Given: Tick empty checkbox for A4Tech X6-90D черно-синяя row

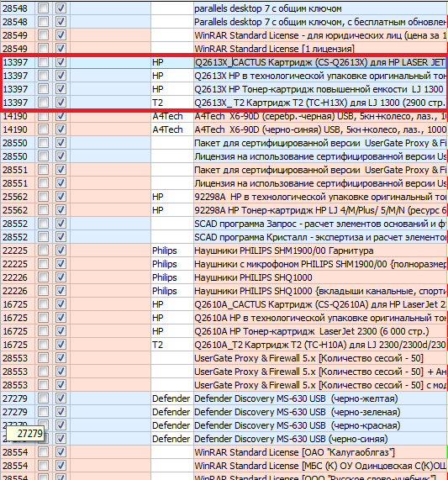Looking at the screenshot, I should 43,129.
